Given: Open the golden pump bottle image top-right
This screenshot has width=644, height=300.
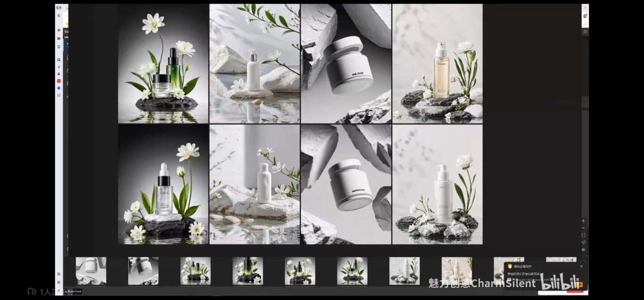Looking at the screenshot, I should pyautogui.click(x=438, y=64).
